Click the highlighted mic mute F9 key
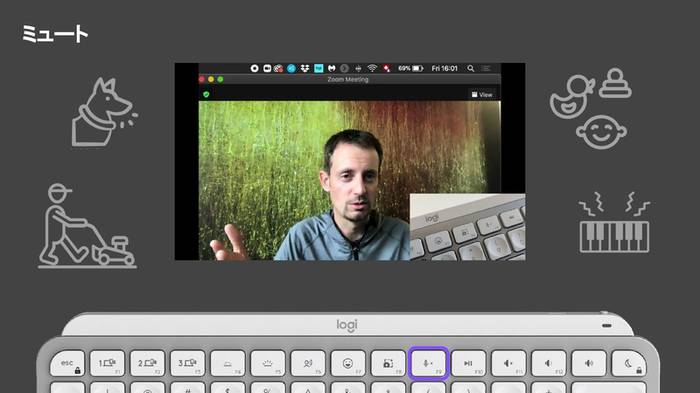 coord(429,364)
